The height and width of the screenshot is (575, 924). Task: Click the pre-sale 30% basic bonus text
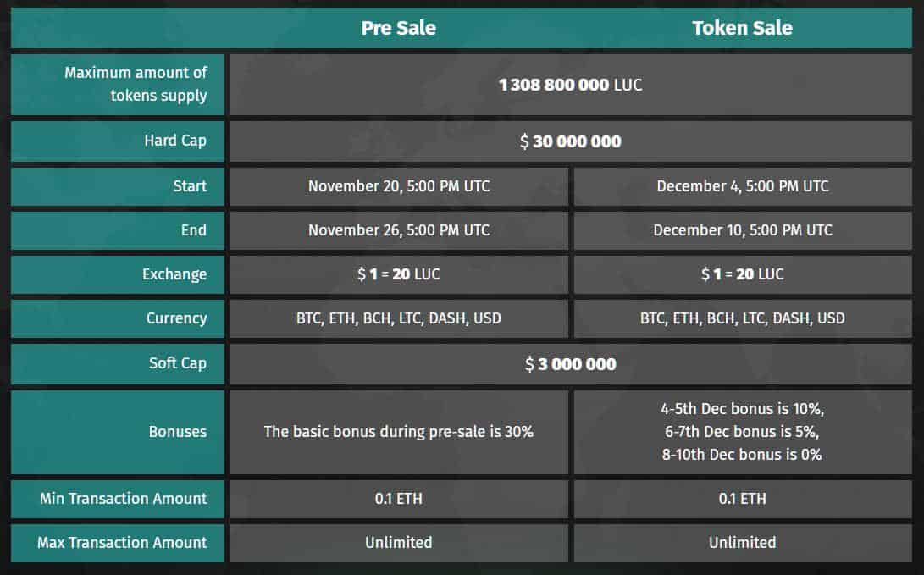pyautogui.click(x=398, y=432)
